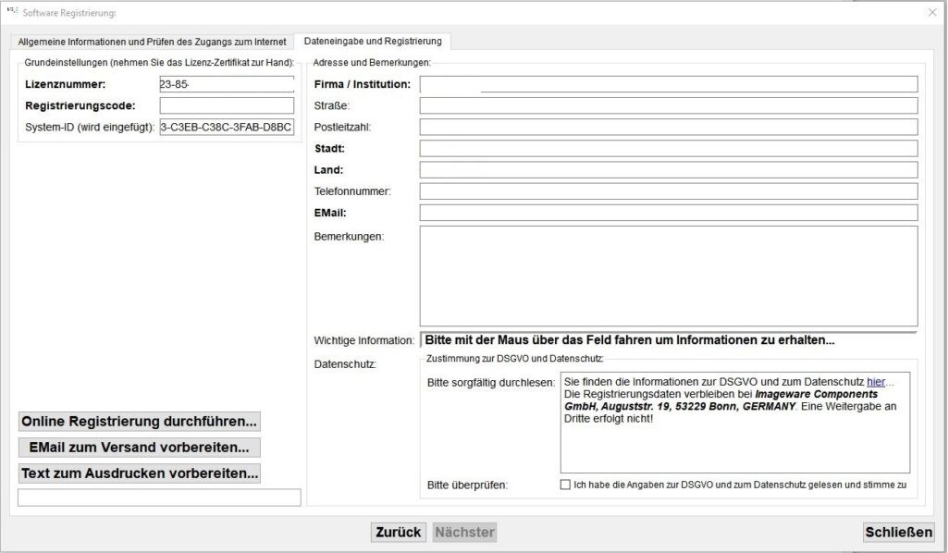
Task: Click inside the Bemerkungen text area
Action: 669,276
